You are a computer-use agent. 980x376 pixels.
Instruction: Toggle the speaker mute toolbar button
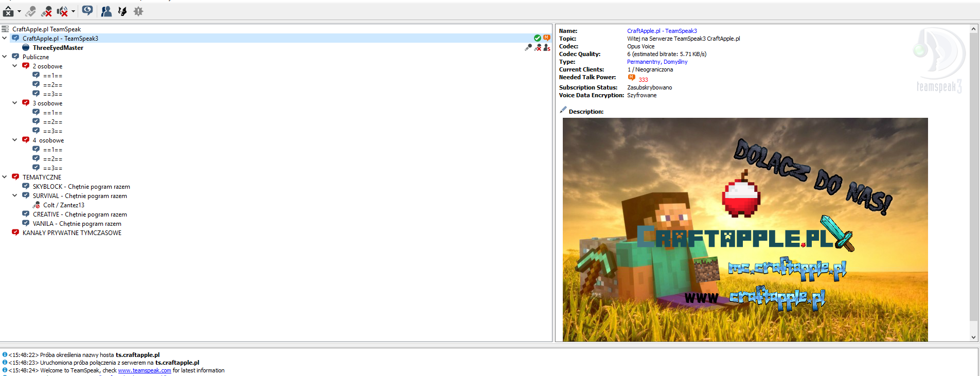pyautogui.click(x=62, y=11)
